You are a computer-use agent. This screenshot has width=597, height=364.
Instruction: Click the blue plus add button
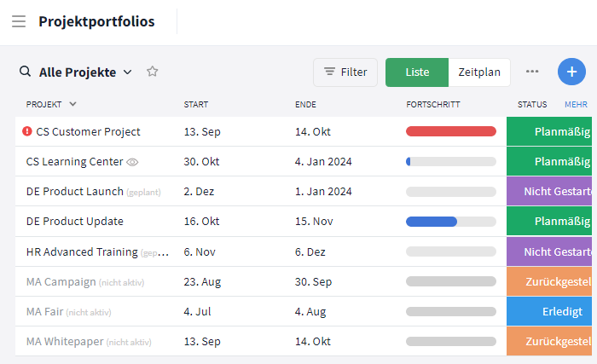click(x=571, y=72)
